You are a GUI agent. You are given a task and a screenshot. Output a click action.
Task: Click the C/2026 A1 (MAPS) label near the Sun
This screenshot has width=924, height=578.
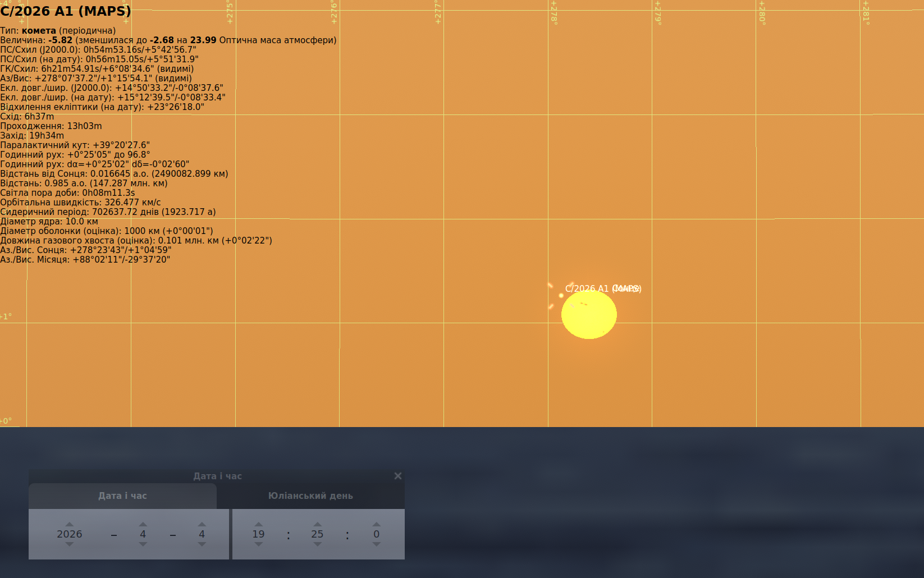click(x=603, y=288)
